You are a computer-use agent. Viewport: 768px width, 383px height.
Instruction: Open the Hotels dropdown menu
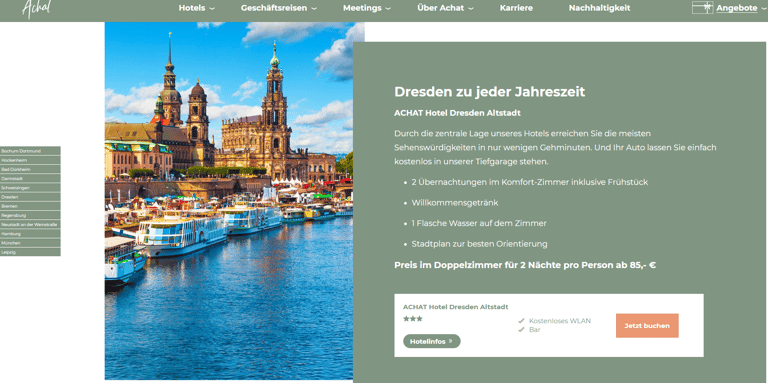coord(196,8)
